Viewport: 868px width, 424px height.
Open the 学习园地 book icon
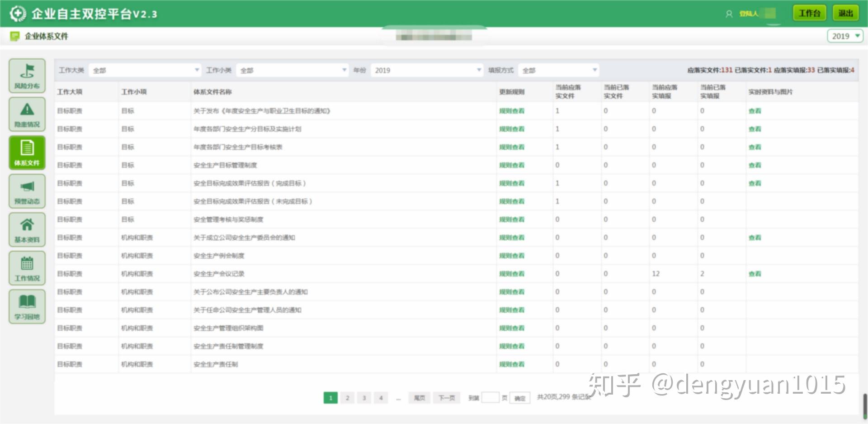click(x=27, y=307)
